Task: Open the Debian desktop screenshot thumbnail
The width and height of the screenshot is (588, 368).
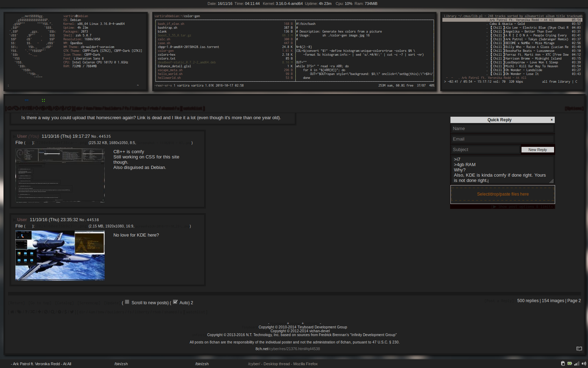Action: 60,176
